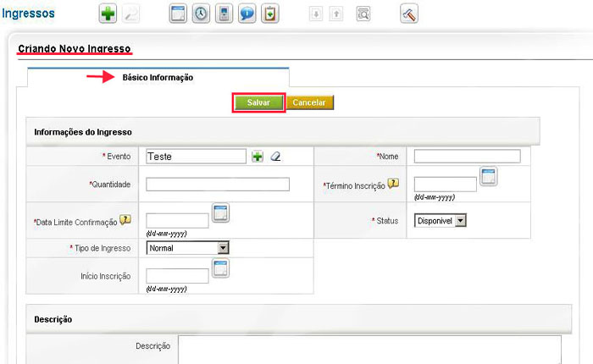Click inside the Descrição text area

[369, 350]
